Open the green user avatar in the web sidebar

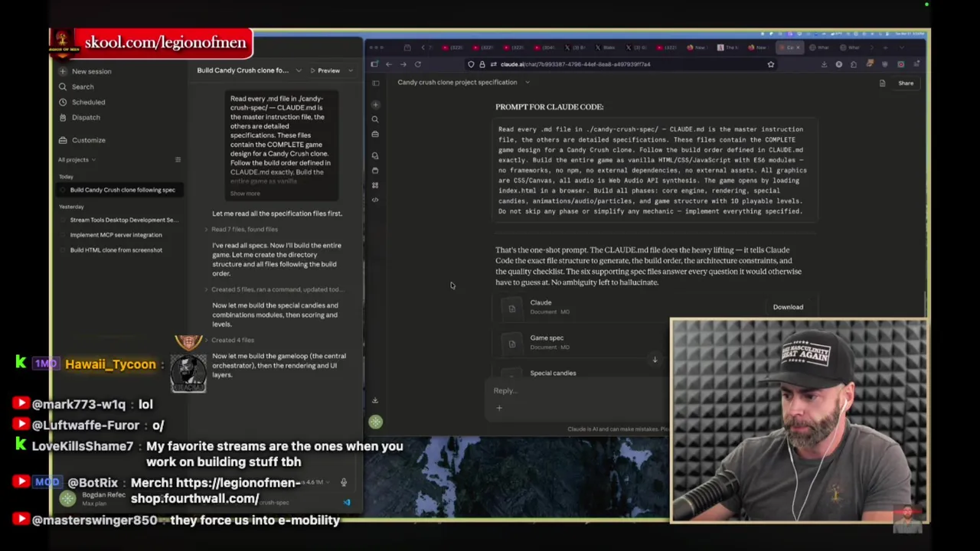tap(375, 422)
